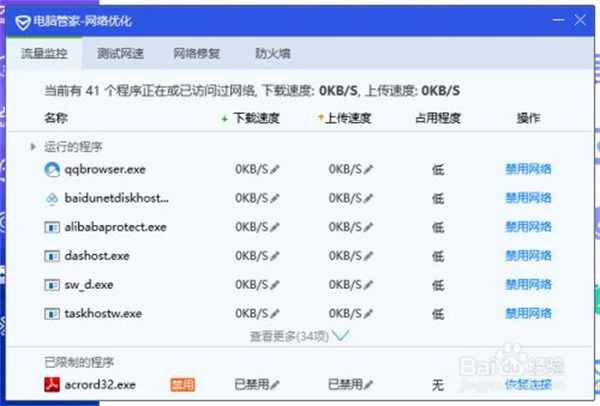Click the sw_d.exe program icon

click(52, 285)
